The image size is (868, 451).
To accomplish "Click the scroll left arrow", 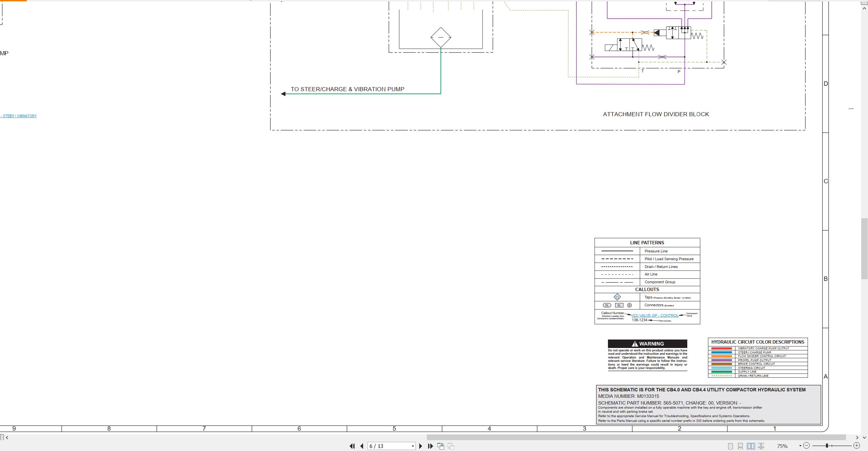I will (7, 437).
